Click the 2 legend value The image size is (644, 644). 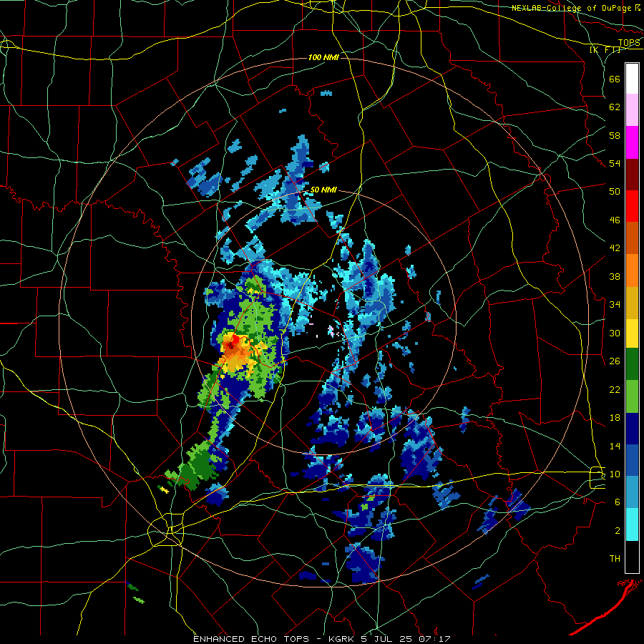(618, 531)
